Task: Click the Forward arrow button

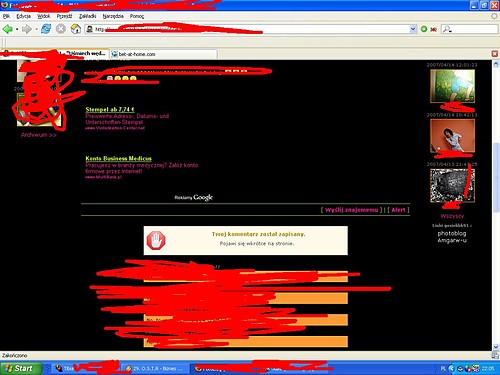Action: point(26,29)
